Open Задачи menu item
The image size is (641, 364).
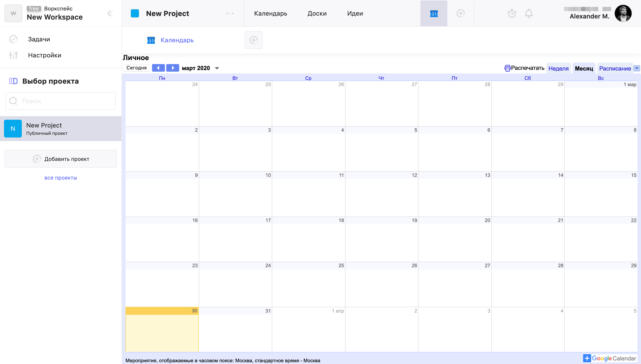pos(39,39)
